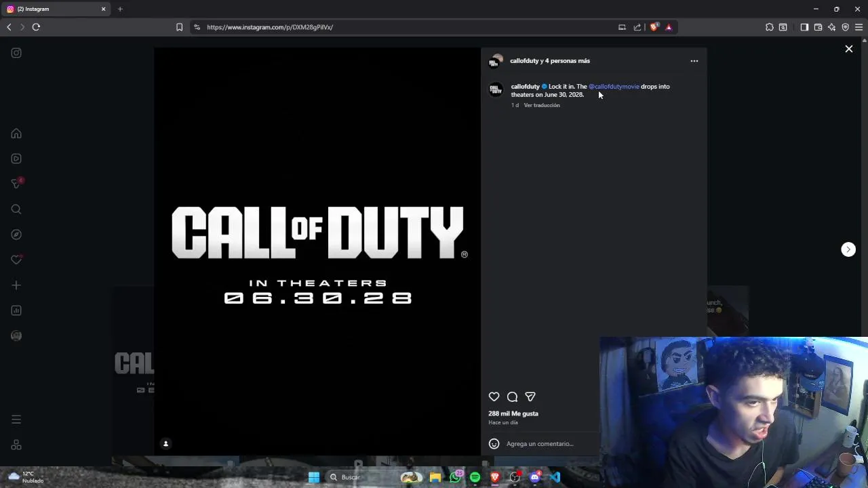Open Spotify from the taskbar
Image resolution: width=868 pixels, height=488 pixels.
(x=475, y=477)
